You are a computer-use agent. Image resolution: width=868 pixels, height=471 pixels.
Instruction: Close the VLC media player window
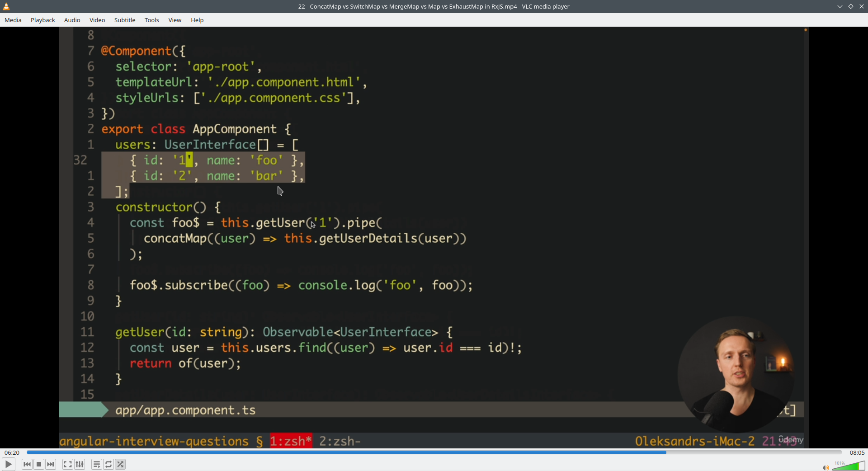(x=861, y=6)
